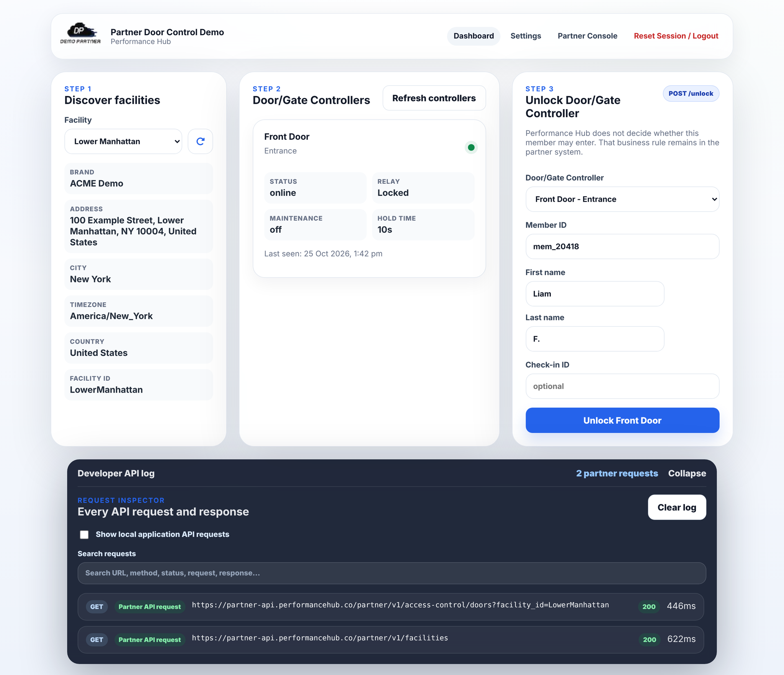Click the ACME Demo brand value
This screenshot has height=675, width=784.
96,184
